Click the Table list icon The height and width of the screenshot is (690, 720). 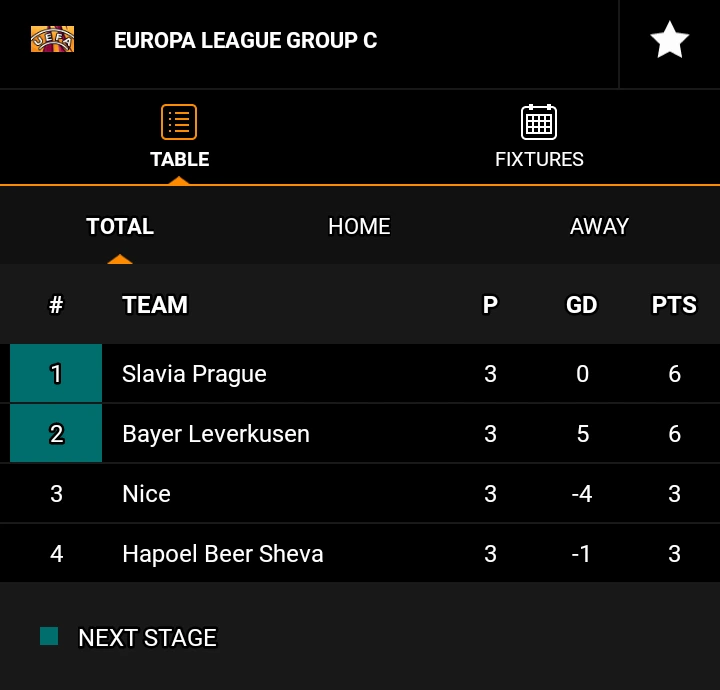pos(179,122)
